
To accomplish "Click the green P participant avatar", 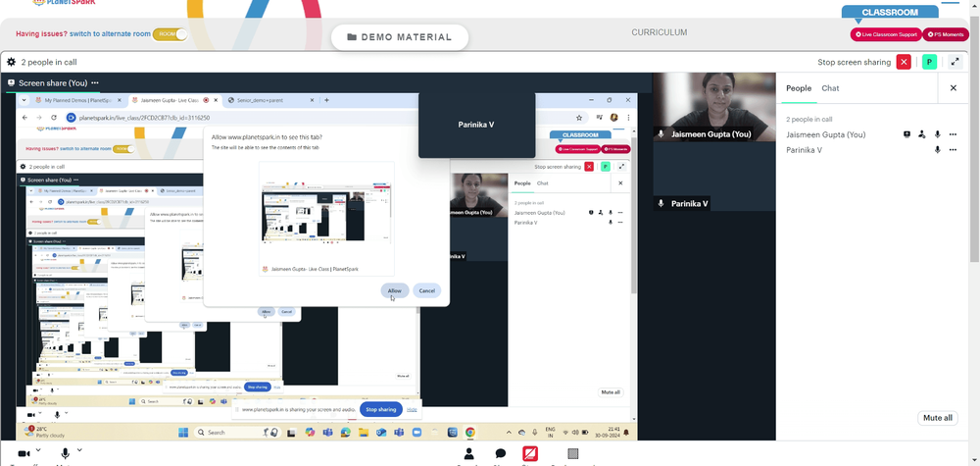I will [x=929, y=62].
